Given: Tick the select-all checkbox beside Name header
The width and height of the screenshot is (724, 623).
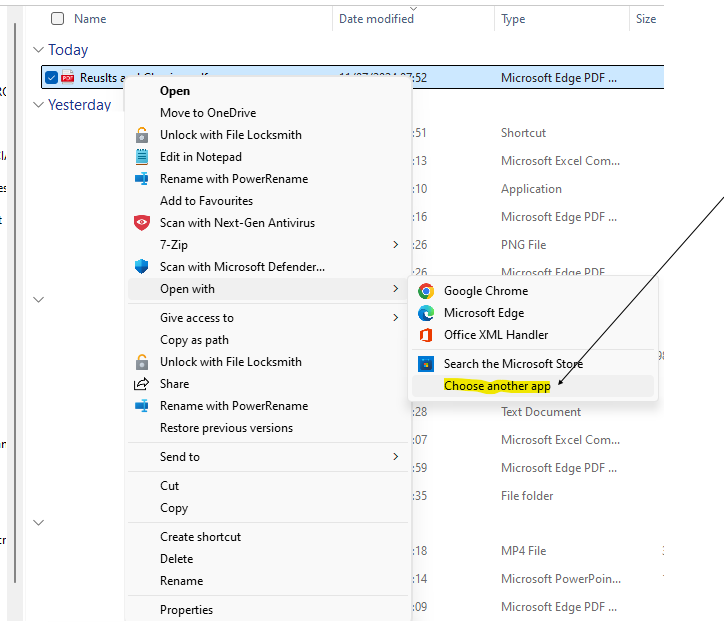Looking at the screenshot, I should coord(57,18).
